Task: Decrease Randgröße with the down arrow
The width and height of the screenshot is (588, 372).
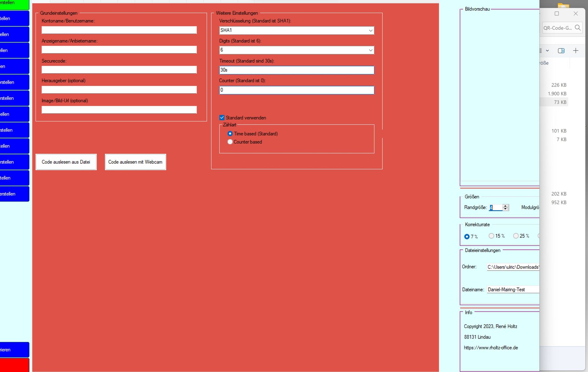Action: coord(506,209)
